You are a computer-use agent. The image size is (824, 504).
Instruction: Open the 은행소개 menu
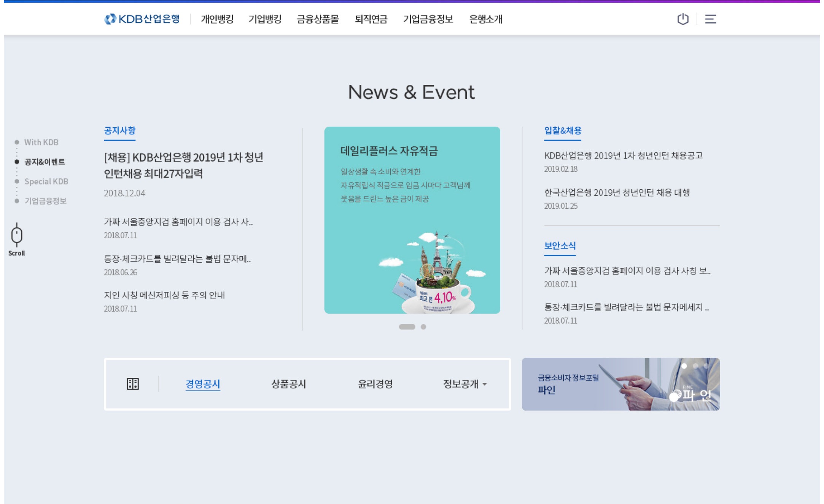486,19
